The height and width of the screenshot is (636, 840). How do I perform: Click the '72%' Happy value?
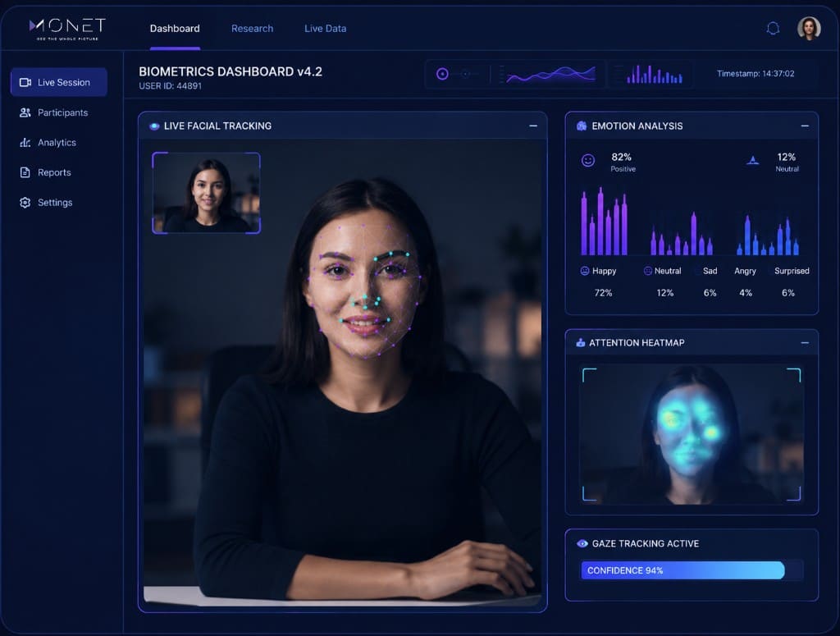pos(603,293)
